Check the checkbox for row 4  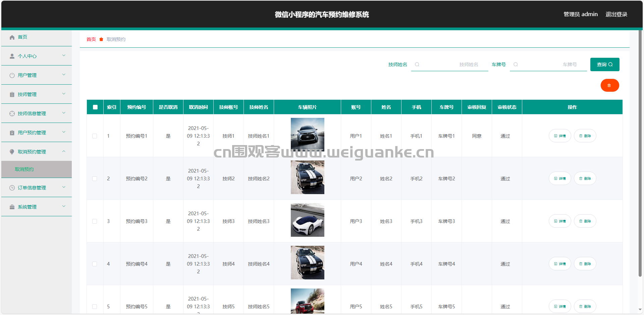coord(95,264)
